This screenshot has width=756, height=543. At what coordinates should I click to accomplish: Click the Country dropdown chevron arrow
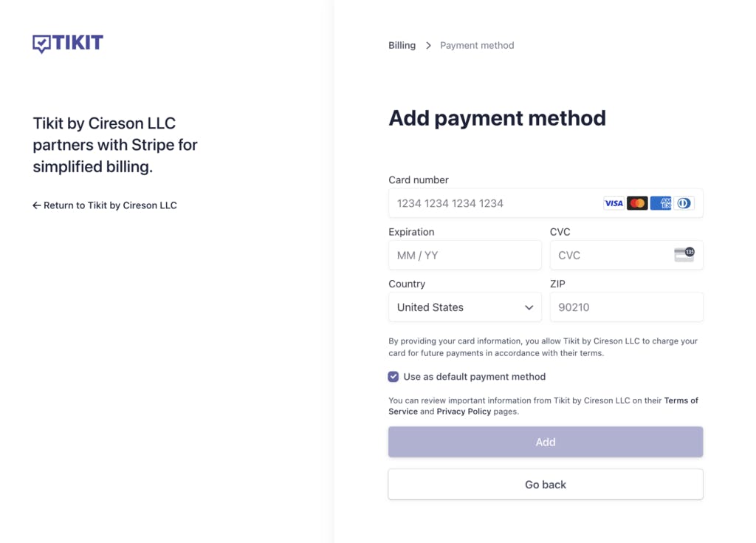[529, 307]
